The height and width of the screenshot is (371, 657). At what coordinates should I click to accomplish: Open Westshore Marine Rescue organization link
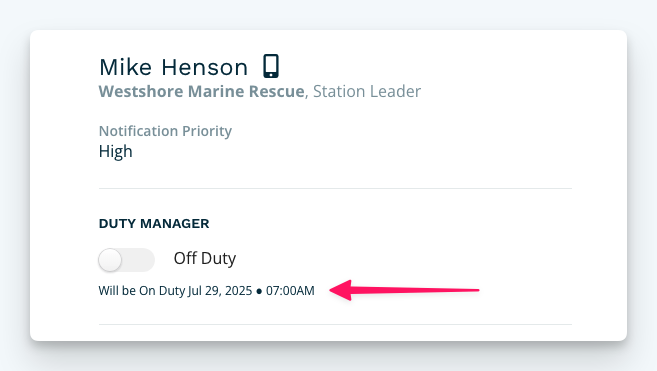pos(202,91)
